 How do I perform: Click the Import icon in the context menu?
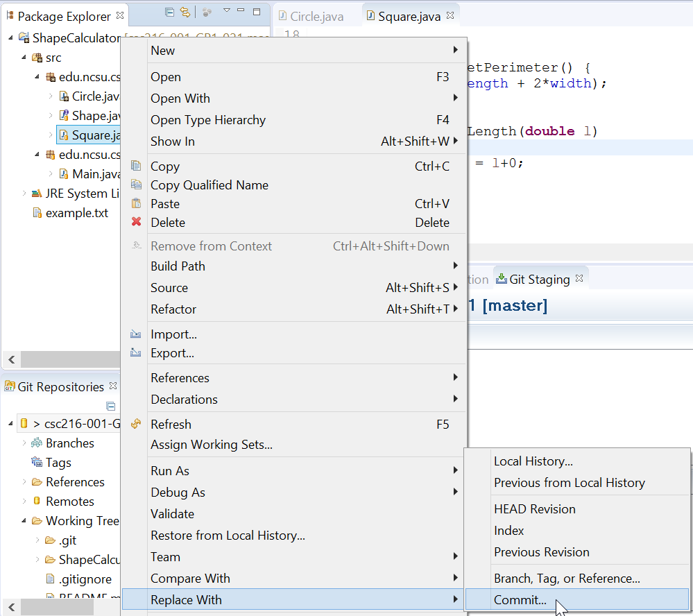136,334
